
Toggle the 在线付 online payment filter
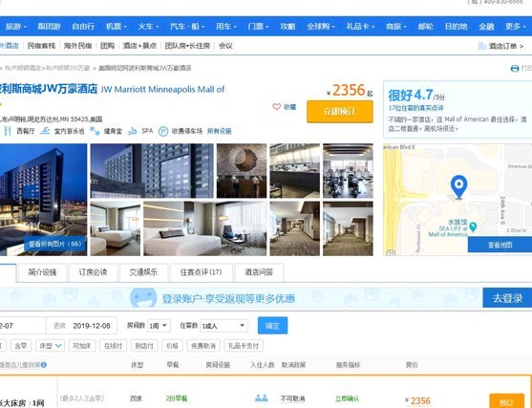pyautogui.click(x=113, y=346)
